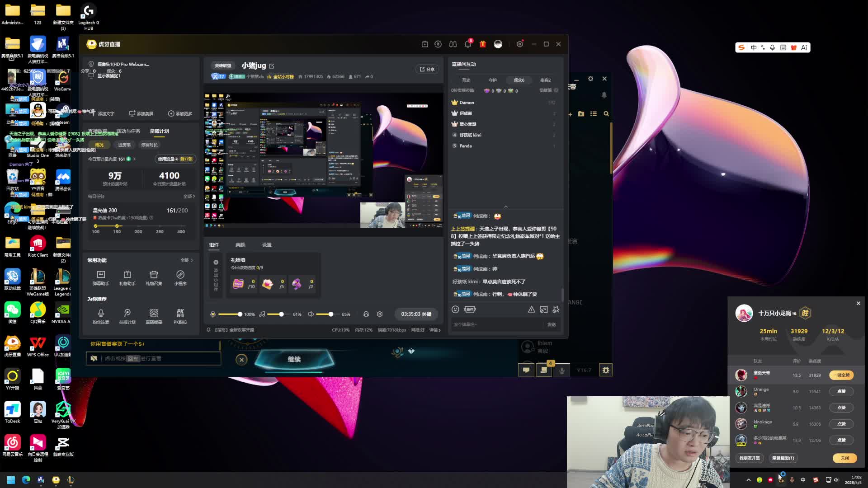The height and width of the screenshot is (488, 868).
Task: Click the chat message input field
Action: pyautogui.click(x=497, y=324)
